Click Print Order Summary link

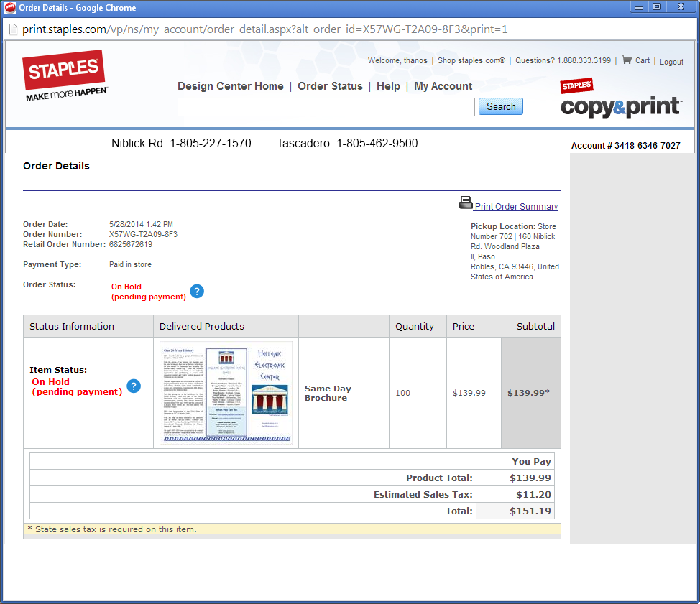coord(516,207)
